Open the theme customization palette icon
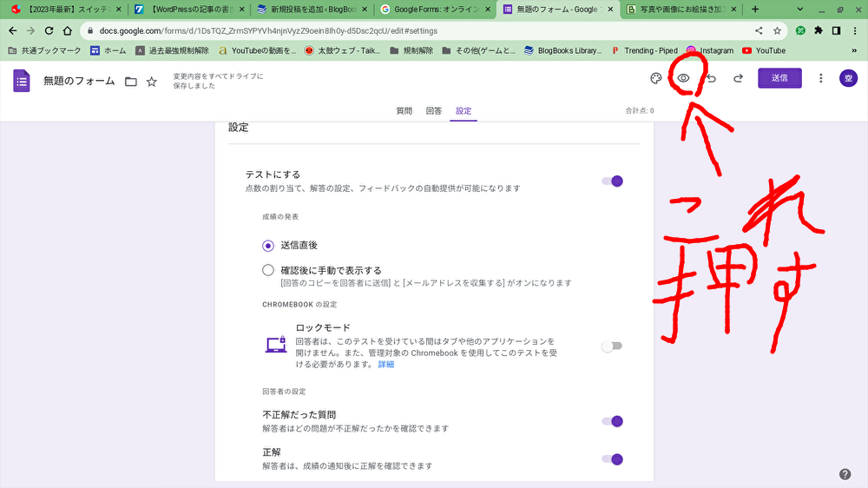The height and width of the screenshot is (488, 868). pyautogui.click(x=656, y=79)
